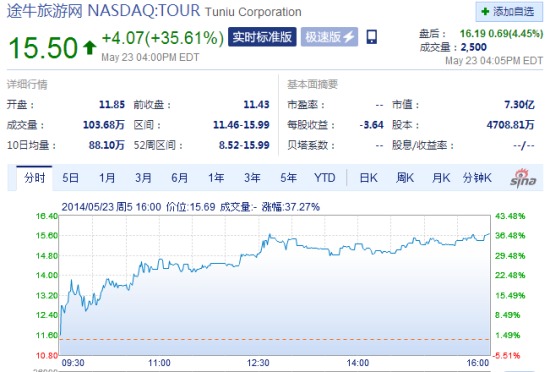Switch to the 1年 chart

coord(216,178)
